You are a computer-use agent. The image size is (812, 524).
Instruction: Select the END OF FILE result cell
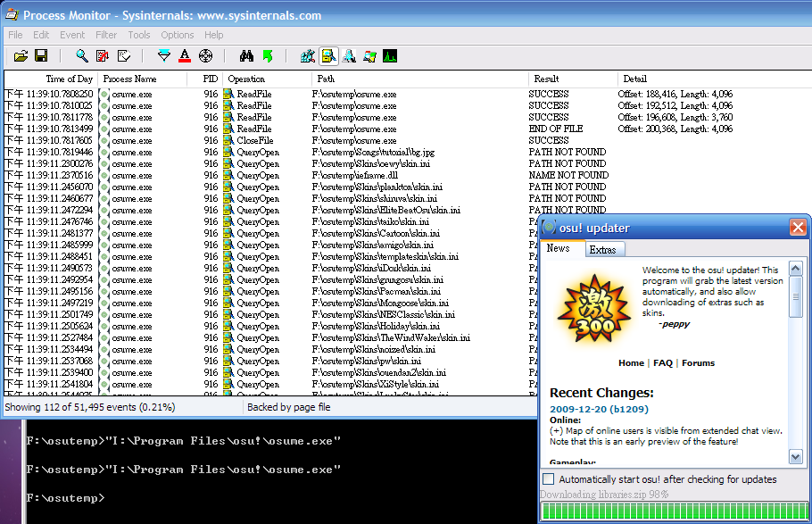click(x=556, y=129)
